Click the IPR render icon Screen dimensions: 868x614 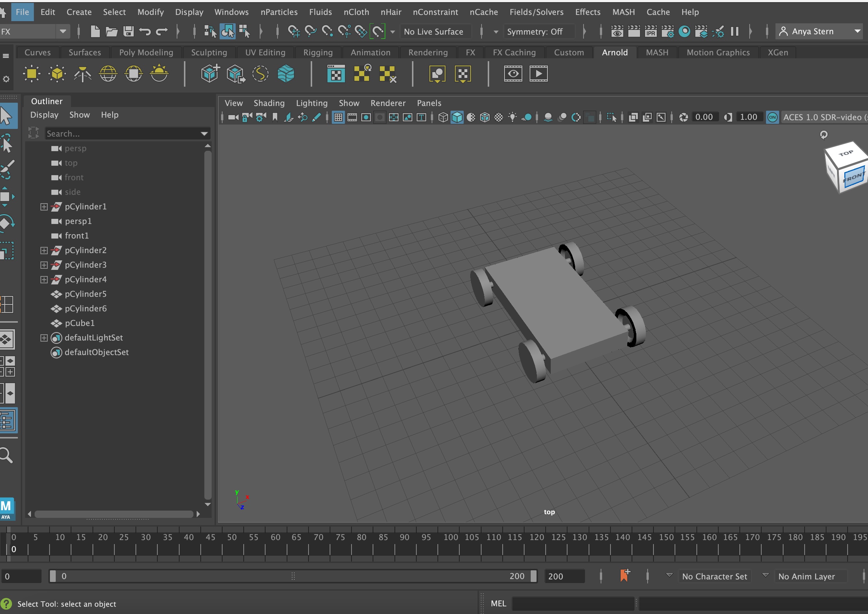coord(651,31)
